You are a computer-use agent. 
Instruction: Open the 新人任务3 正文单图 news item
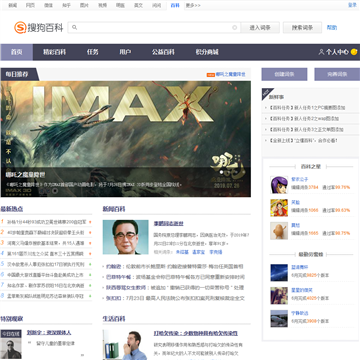click(x=306, y=129)
